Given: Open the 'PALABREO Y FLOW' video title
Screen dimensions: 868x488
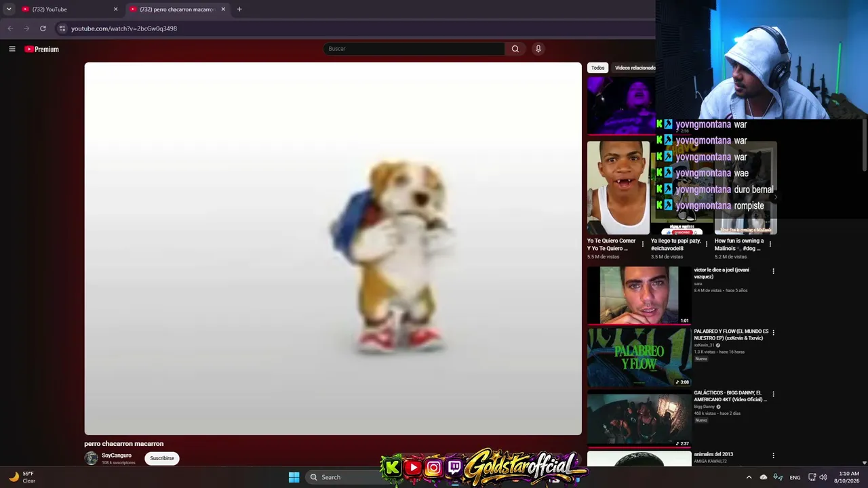Looking at the screenshot, I should (731, 335).
